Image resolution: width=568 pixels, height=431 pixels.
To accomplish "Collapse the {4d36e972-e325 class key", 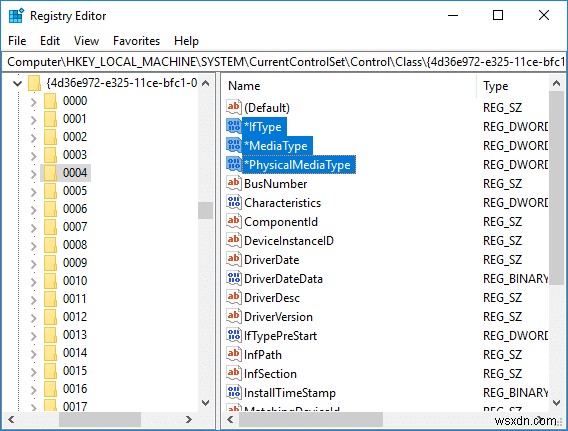I will (x=17, y=84).
